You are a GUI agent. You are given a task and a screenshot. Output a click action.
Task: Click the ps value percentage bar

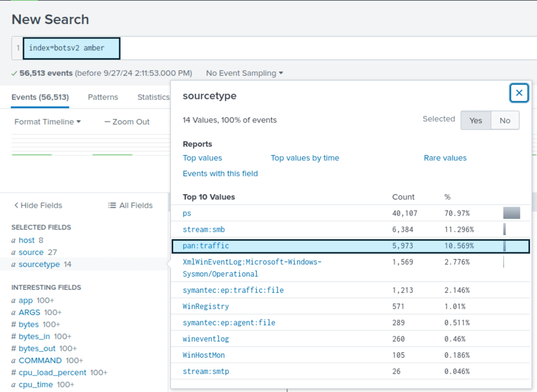click(511, 213)
